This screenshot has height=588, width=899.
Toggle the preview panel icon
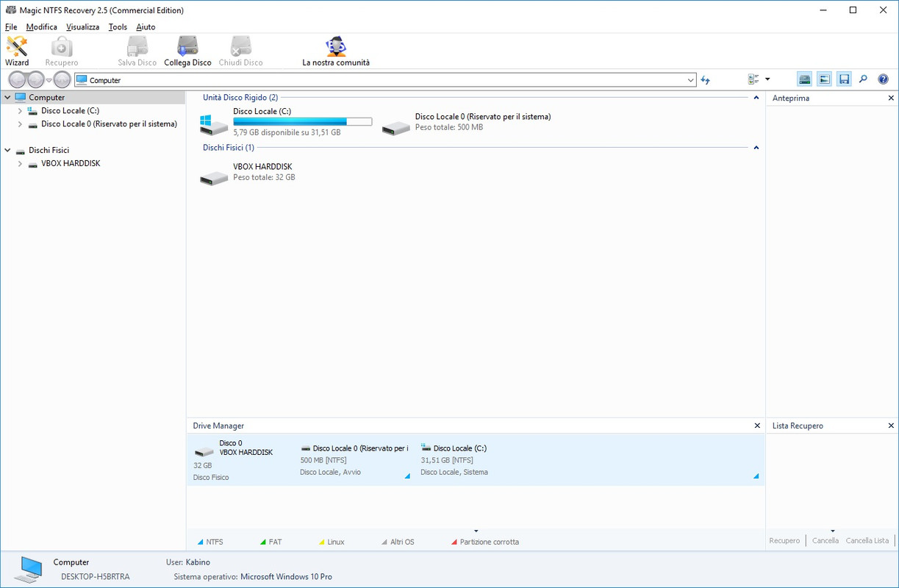825,79
